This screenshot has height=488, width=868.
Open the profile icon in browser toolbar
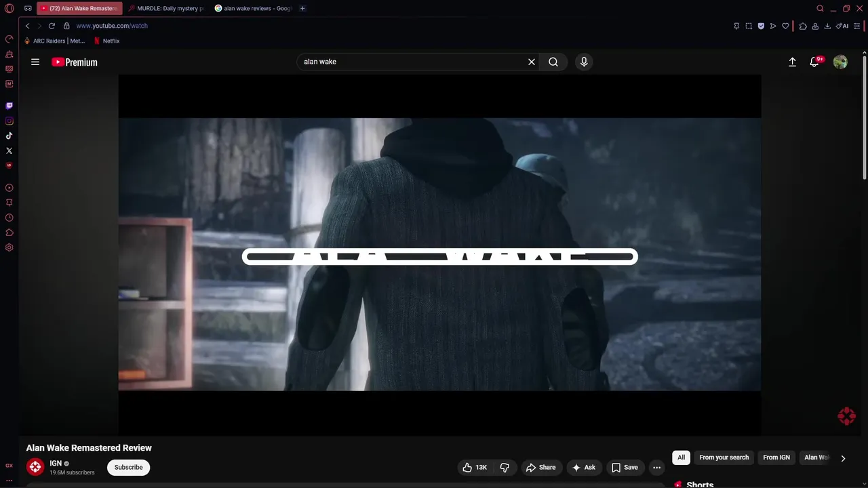(815, 26)
